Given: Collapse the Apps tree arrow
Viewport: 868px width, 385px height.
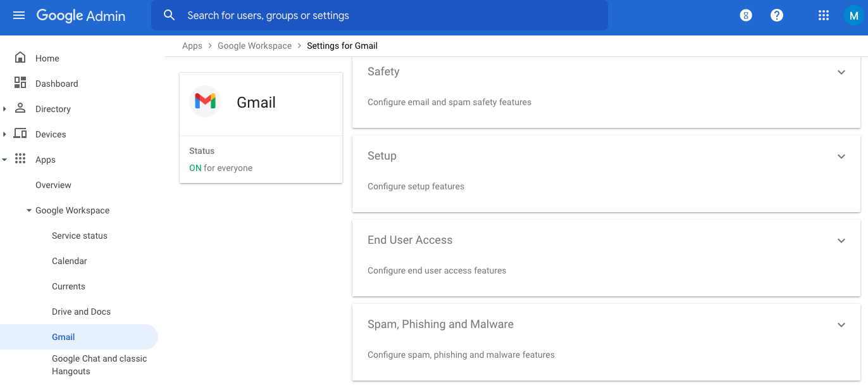Looking at the screenshot, I should (x=4, y=160).
